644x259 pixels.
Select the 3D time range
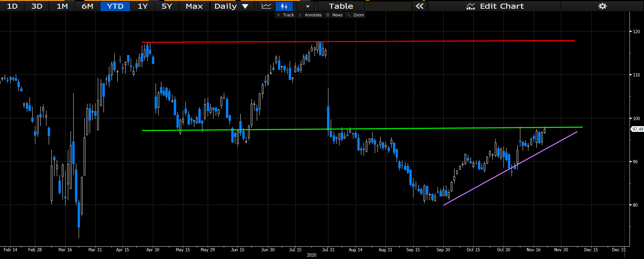coord(37,6)
